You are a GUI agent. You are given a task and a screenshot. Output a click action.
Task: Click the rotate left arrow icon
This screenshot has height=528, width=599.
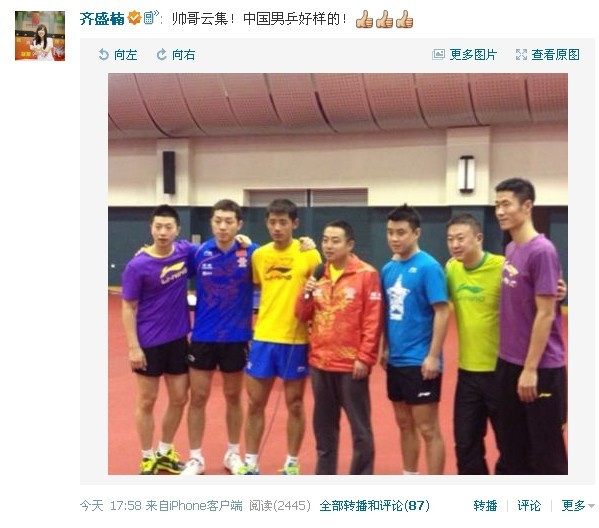point(103,54)
